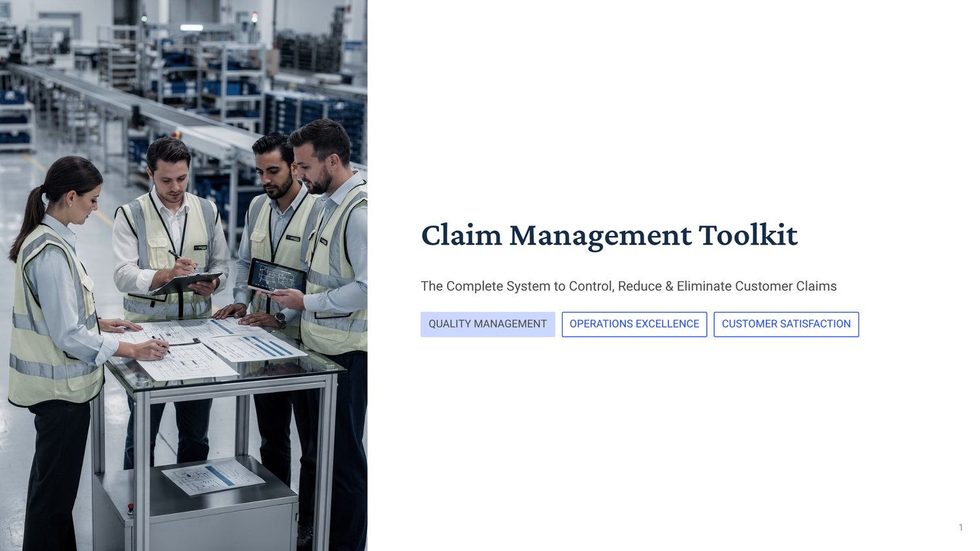Click the paper on the table's lower shelf

pyautogui.click(x=213, y=476)
